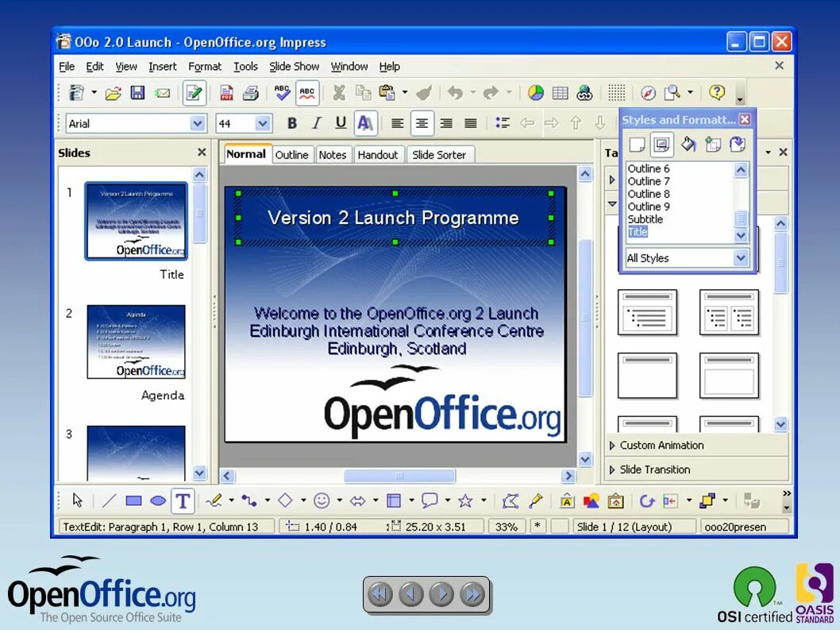Choose the Rectangle drawing tool

pos(133,501)
